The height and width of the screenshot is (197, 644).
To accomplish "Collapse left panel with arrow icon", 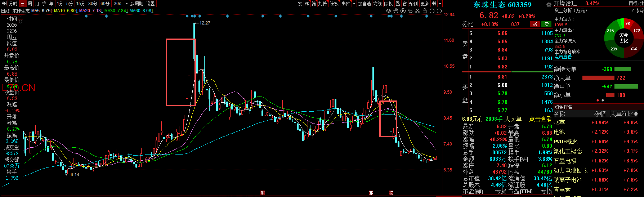I will point(4,4).
